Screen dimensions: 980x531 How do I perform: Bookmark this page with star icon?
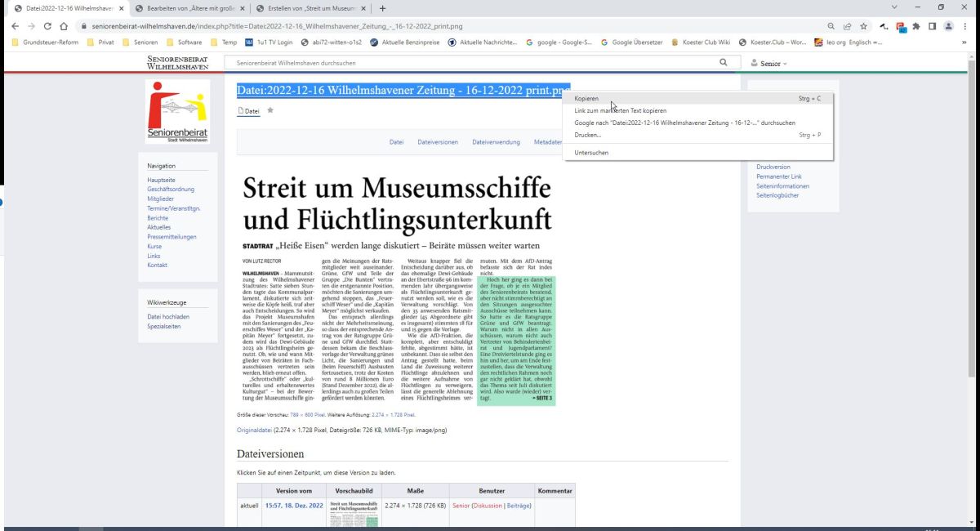(863, 26)
